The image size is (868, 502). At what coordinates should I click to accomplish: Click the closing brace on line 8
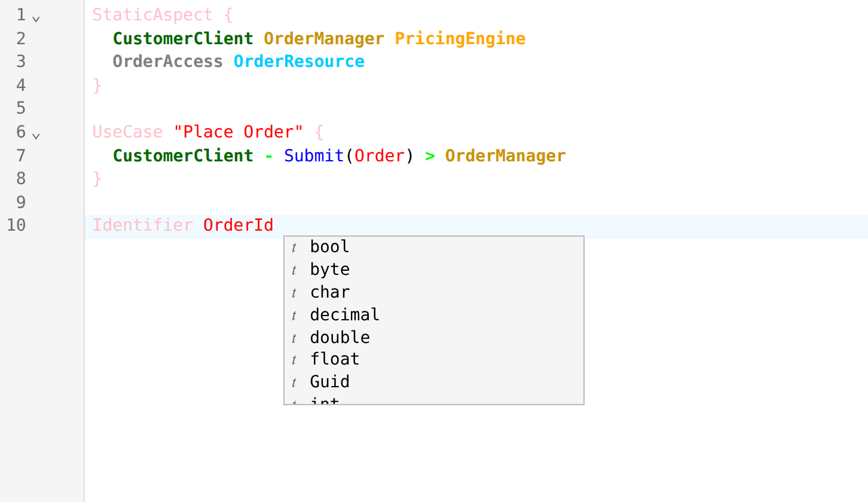point(97,179)
